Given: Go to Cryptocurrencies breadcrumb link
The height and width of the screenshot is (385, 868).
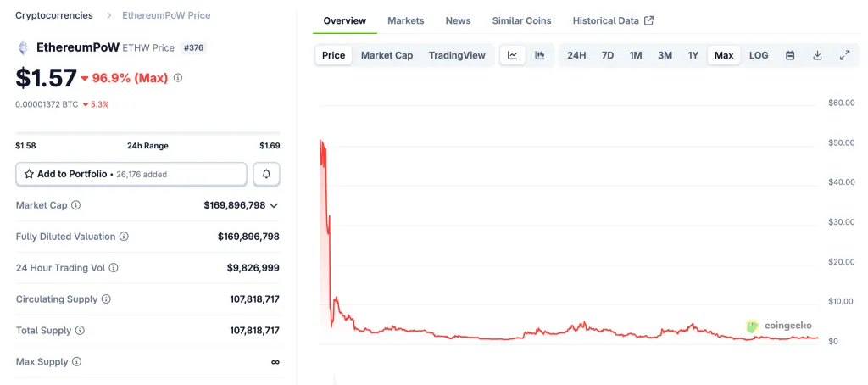Looking at the screenshot, I should 54,15.
